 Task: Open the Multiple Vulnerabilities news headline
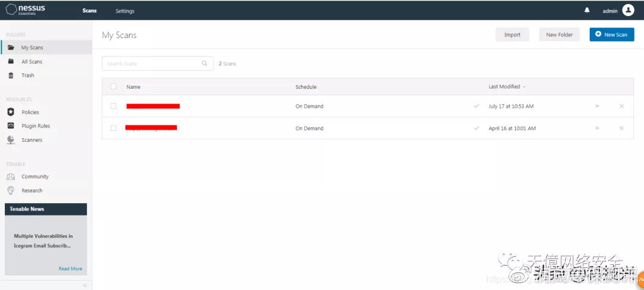(x=43, y=241)
